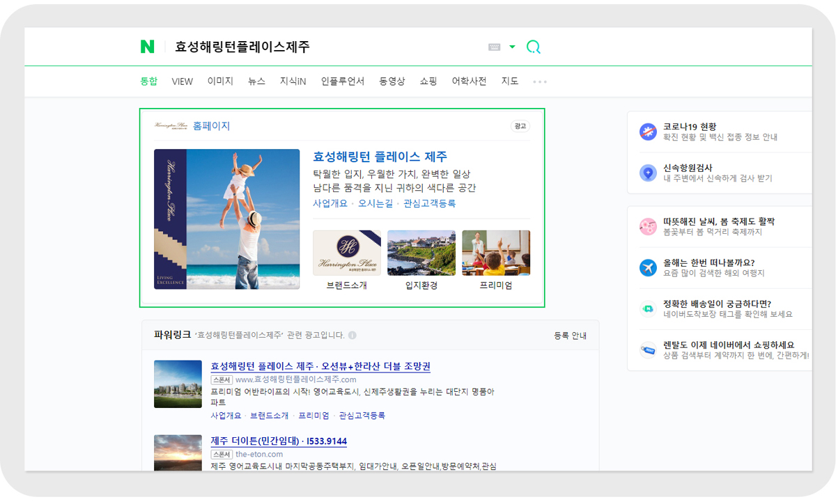This screenshot has width=836, height=504.
Task: Open the 제주 더이튼(민간임대) link
Action: 279,441
